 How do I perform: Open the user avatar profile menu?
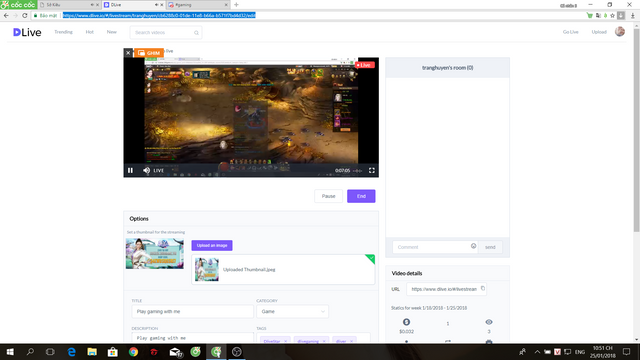[x=620, y=31]
